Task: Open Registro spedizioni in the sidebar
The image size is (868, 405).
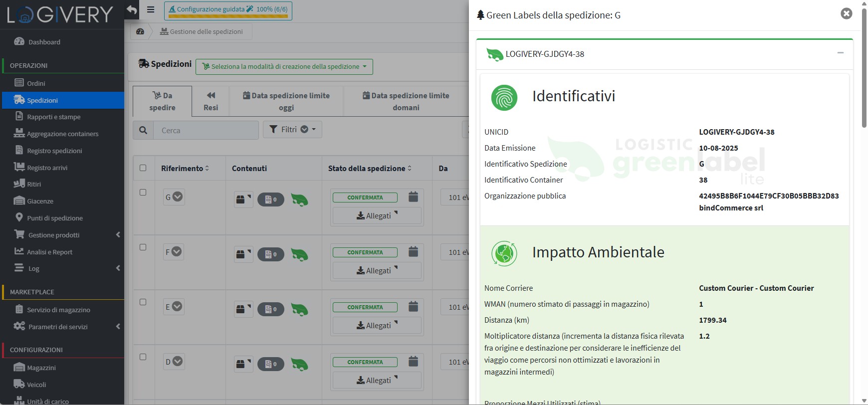Action: tap(54, 151)
